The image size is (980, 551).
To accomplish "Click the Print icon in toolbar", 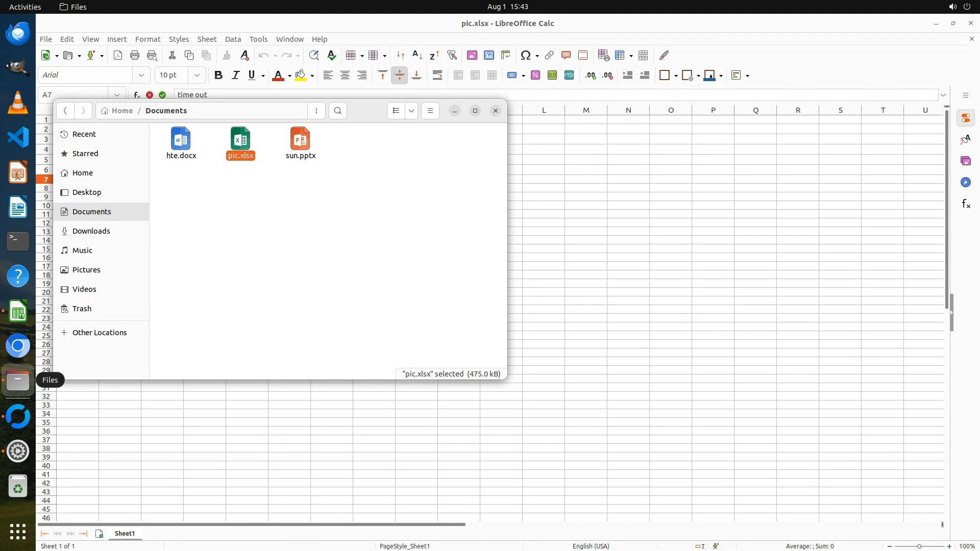I will coord(135,55).
